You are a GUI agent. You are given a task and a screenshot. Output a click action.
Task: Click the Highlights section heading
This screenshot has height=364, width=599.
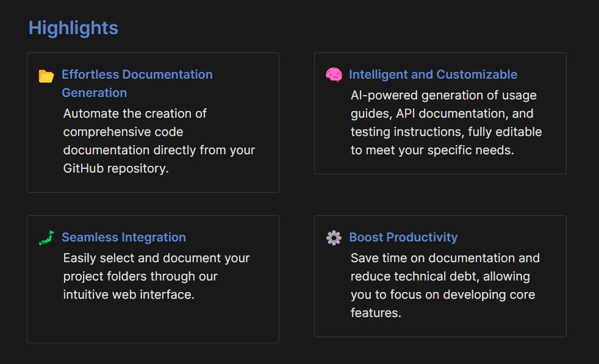coord(73,28)
